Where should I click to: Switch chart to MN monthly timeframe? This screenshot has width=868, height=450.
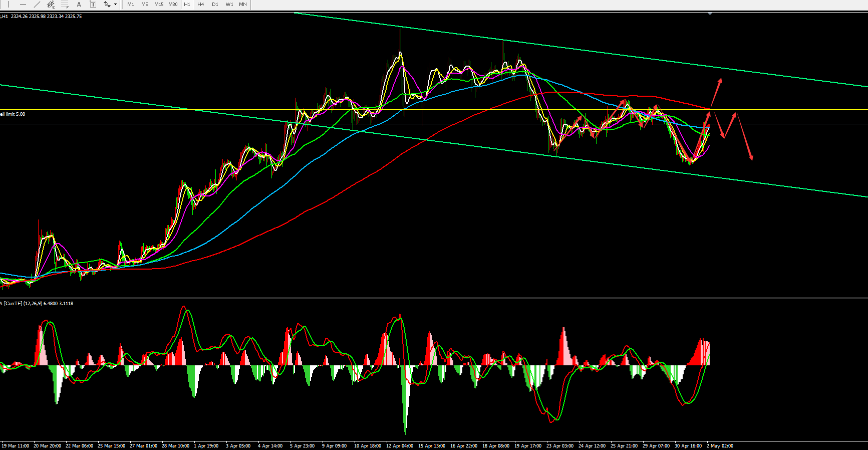(x=243, y=5)
